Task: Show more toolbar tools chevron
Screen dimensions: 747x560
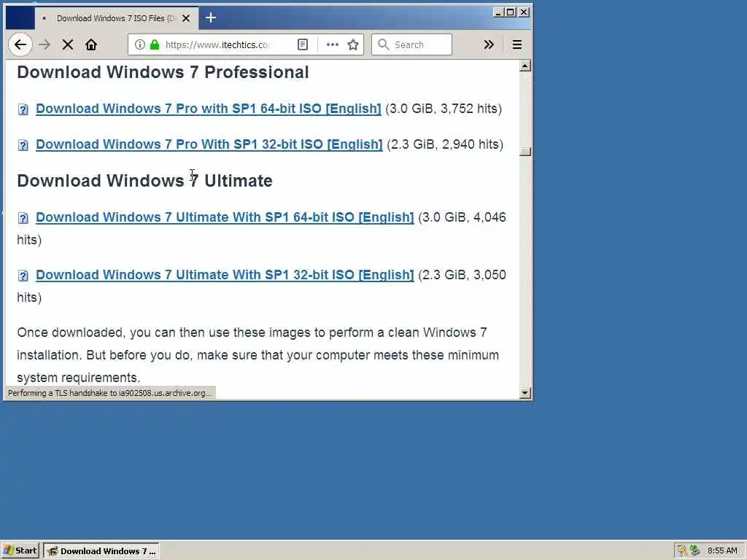Action: click(489, 44)
